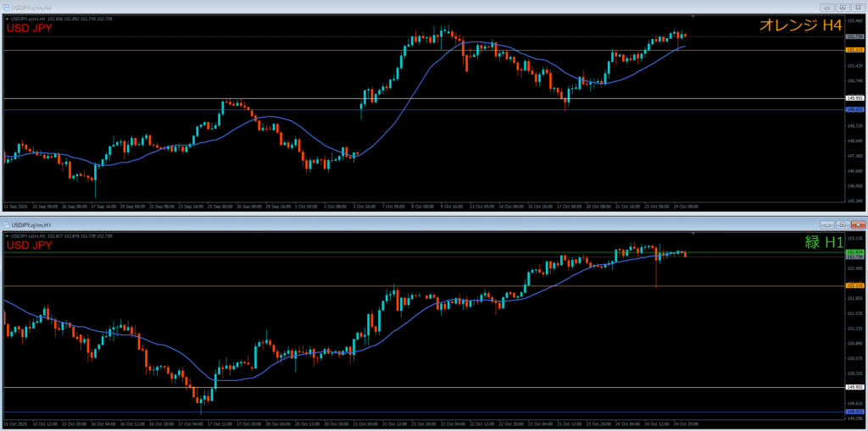This screenshot has height=431, width=868.
Task: Click current price 152.739 label on H4 chart
Action: pyautogui.click(x=854, y=37)
